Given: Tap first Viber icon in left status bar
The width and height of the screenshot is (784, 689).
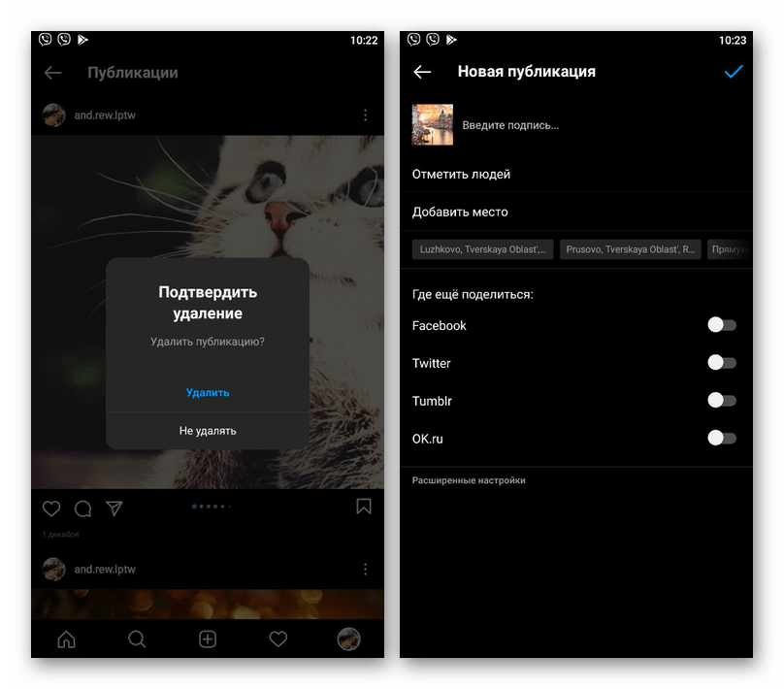Looking at the screenshot, I should [x=45, y=40].
